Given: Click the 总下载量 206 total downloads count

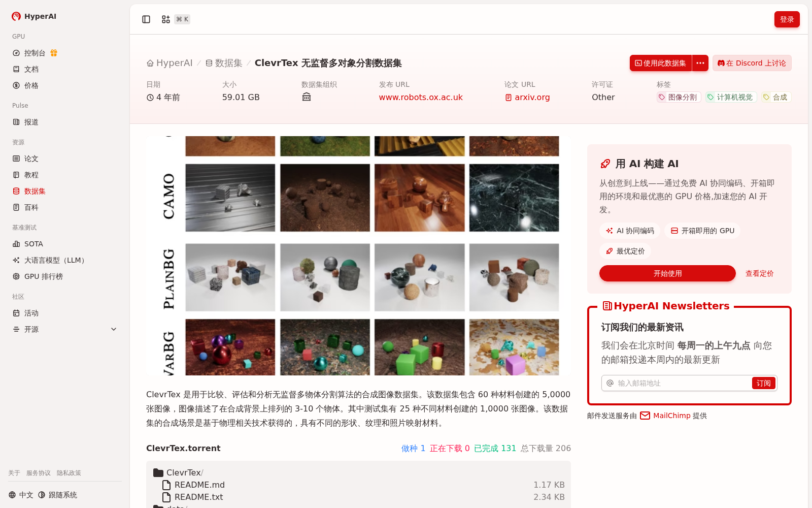Looking at the screenshot, I should point(546,448).
